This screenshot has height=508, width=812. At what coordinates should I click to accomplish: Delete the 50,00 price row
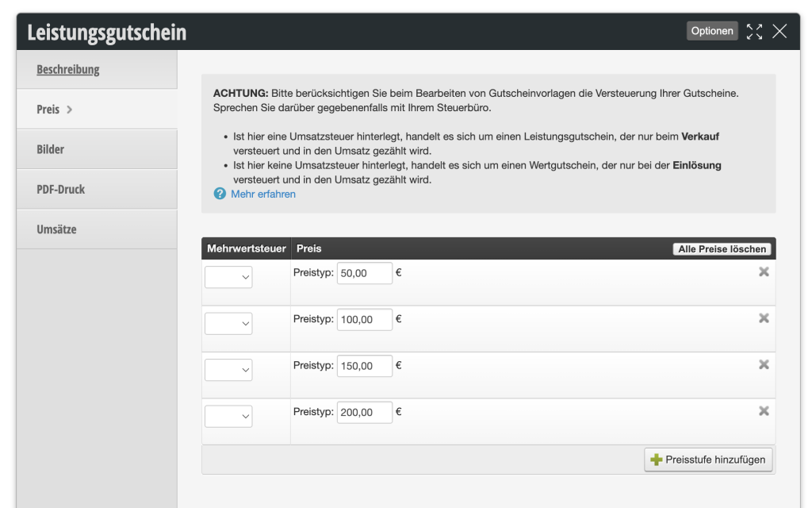pos(764,272)
